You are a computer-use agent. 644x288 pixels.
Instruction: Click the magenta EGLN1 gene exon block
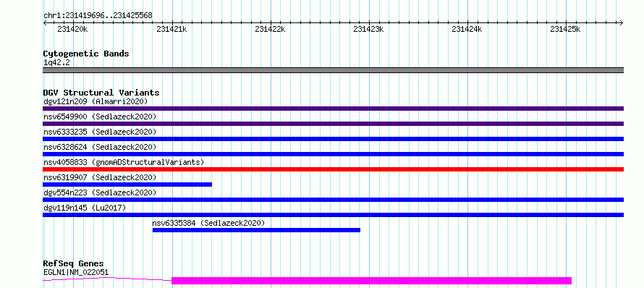(371, 281)
